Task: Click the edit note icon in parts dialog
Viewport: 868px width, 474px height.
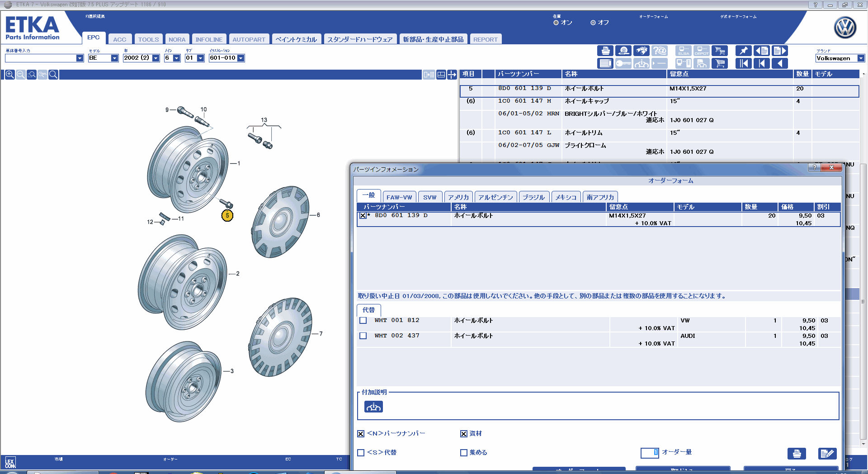Action: 827,453
